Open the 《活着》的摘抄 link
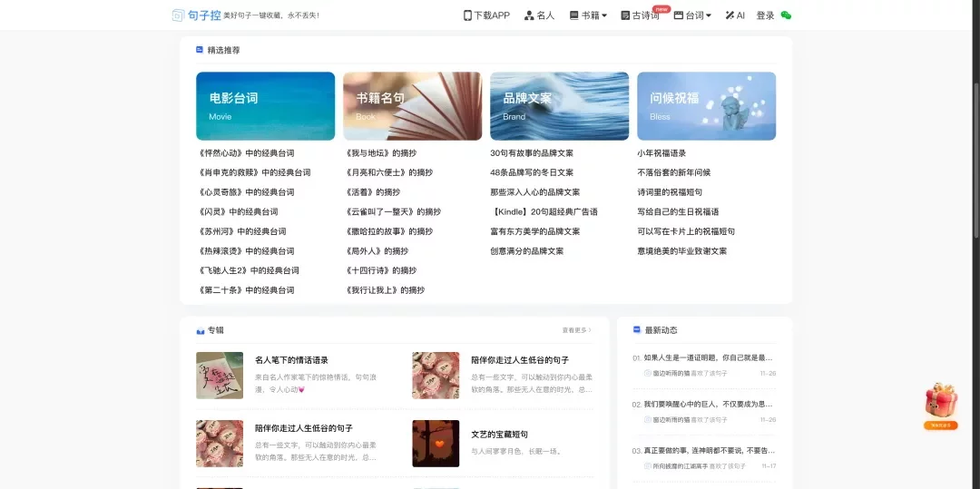Viewport: 980px width, 489px height. click(x=373, y=192)
